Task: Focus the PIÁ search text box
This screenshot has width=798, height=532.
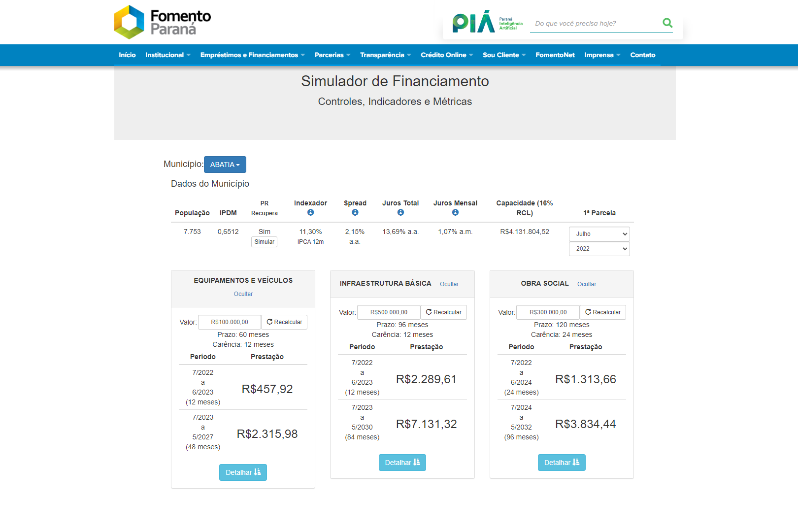Action: point(596,24)
